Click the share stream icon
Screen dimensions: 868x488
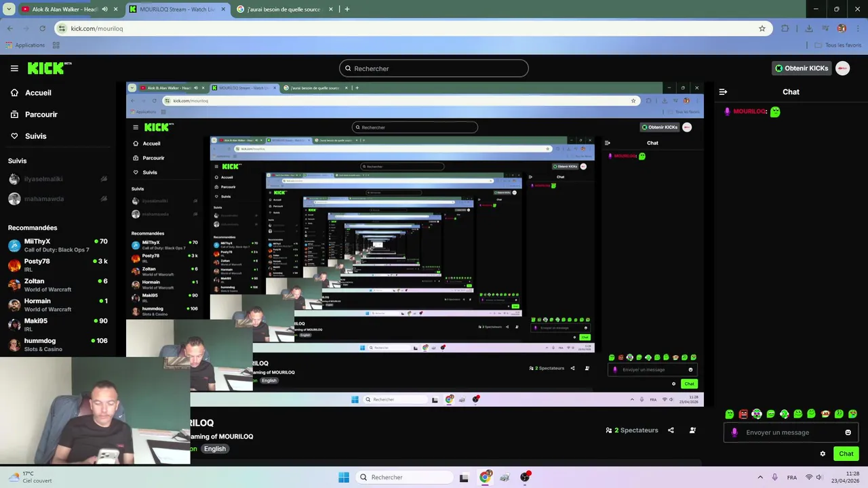tap(671, 430)
